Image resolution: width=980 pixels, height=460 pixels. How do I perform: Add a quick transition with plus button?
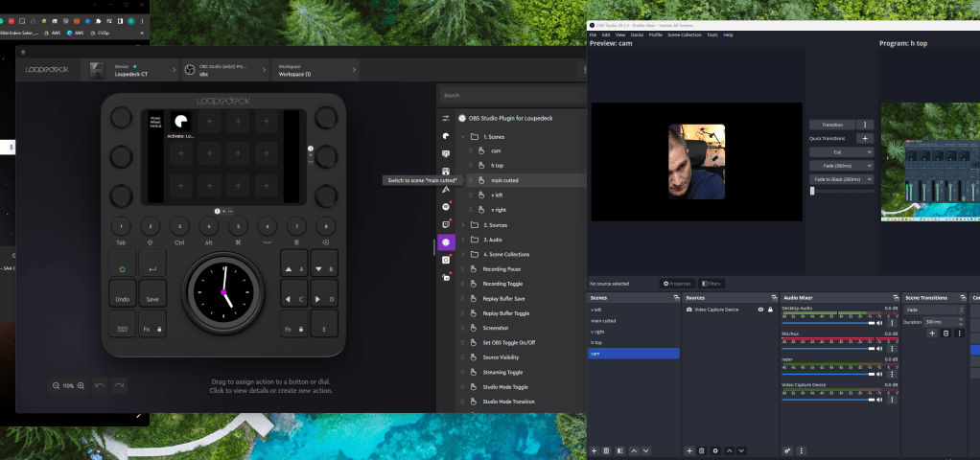click(865, 138)
